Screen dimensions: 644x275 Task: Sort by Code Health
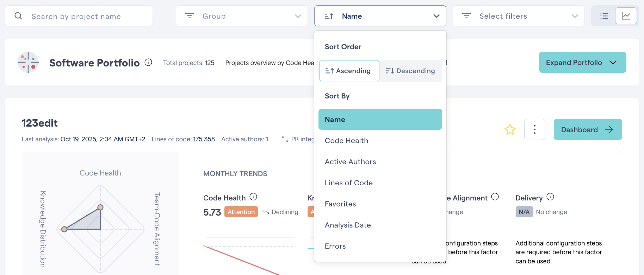coord(346,141)
